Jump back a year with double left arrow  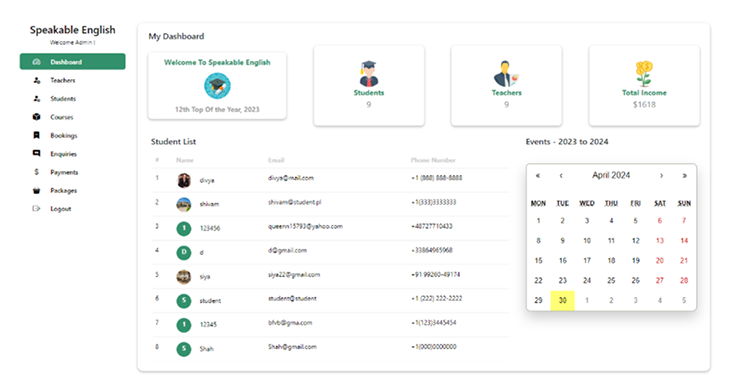538,175
